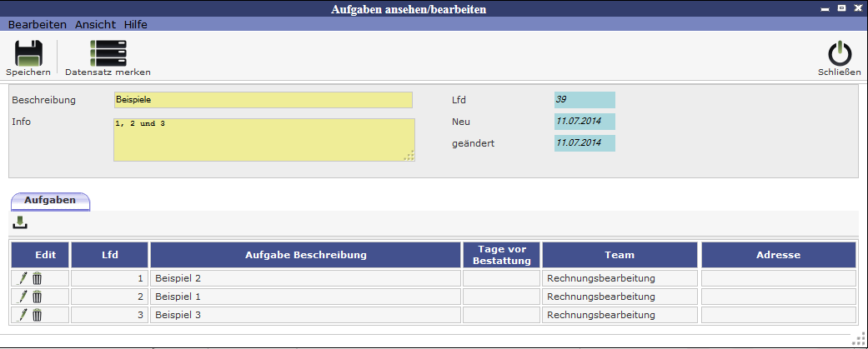Edit the Beispiel 2 row with the pencil
Image resolution: width=868 pixels, height=349 pixels.
click(x=23, y=278)
